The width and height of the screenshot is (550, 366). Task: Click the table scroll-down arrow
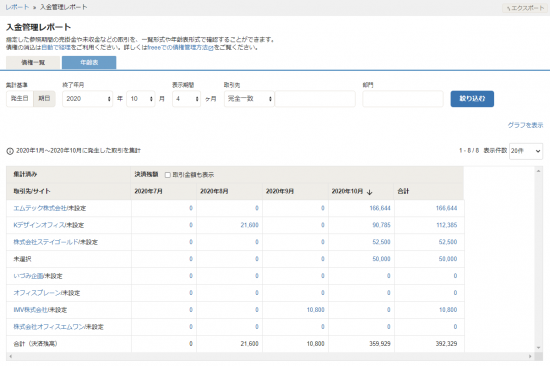[538, 348]
